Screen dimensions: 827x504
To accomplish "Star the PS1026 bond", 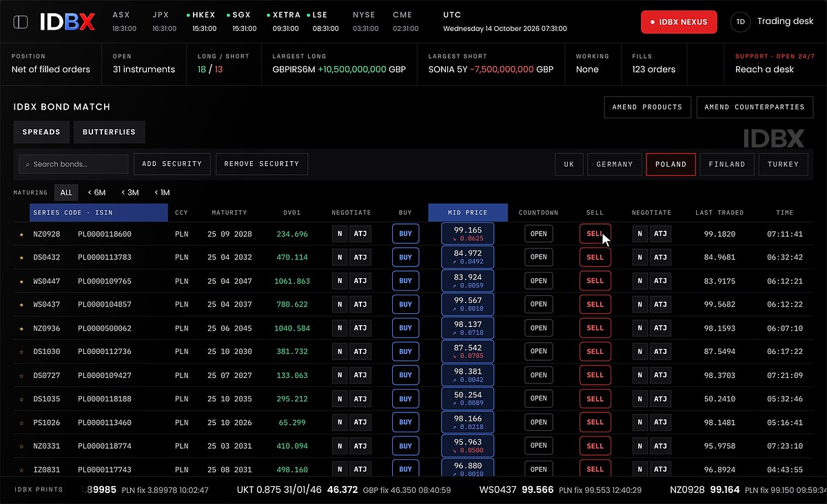I will (21, 423).
